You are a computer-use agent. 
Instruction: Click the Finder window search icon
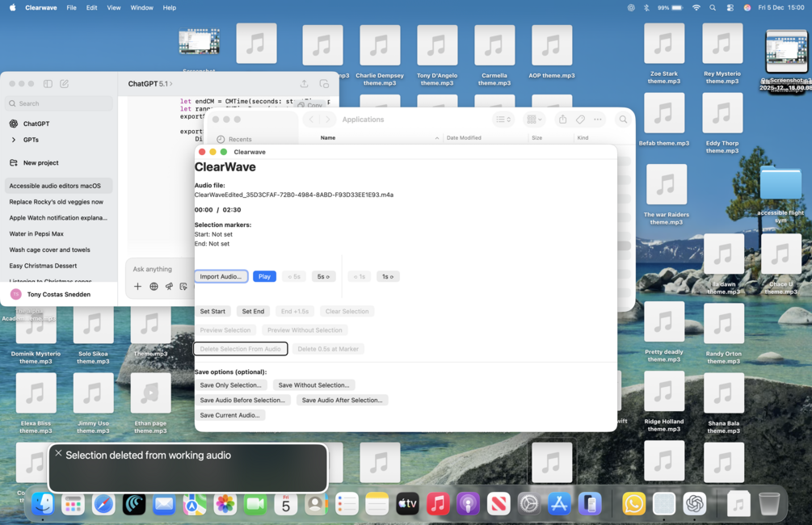[x=623, y=119]
